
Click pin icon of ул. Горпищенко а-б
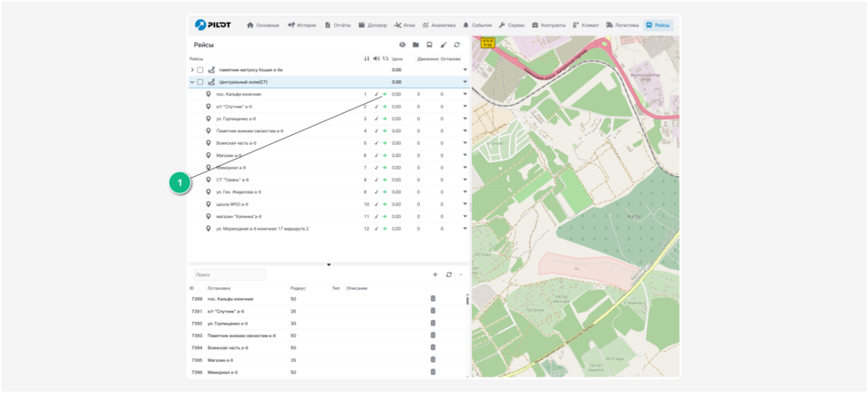click(x=209, y=119)
